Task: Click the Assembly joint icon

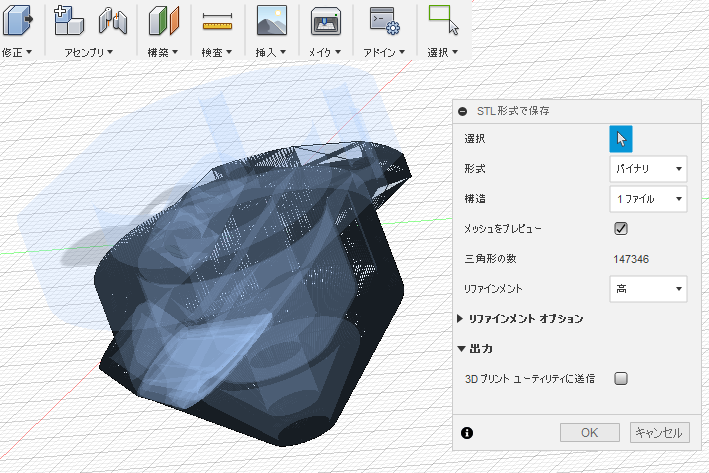Action: coord(113,21)
